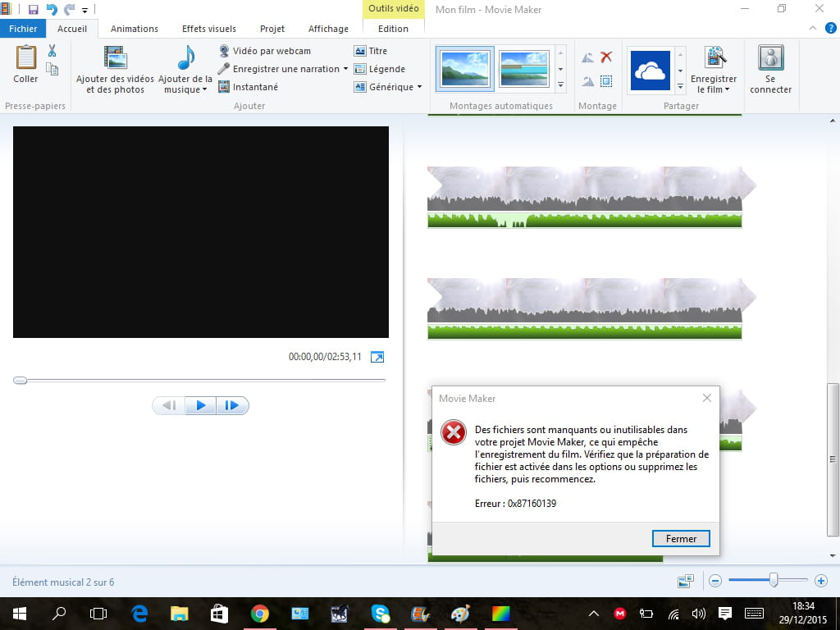Go to previous frame button
The width and height of the screenshot is (840, 630).
pyautogui.click(x=169, y=405)
